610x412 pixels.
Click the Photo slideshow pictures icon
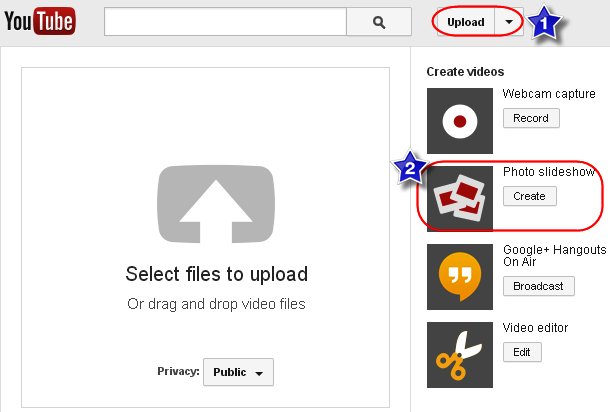[460, 199]
